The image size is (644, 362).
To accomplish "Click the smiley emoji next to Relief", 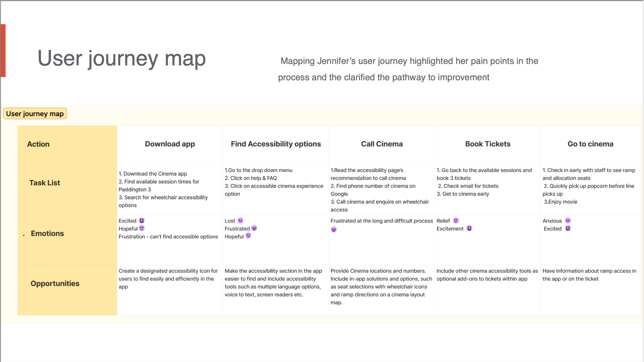I will pos(456,220).
